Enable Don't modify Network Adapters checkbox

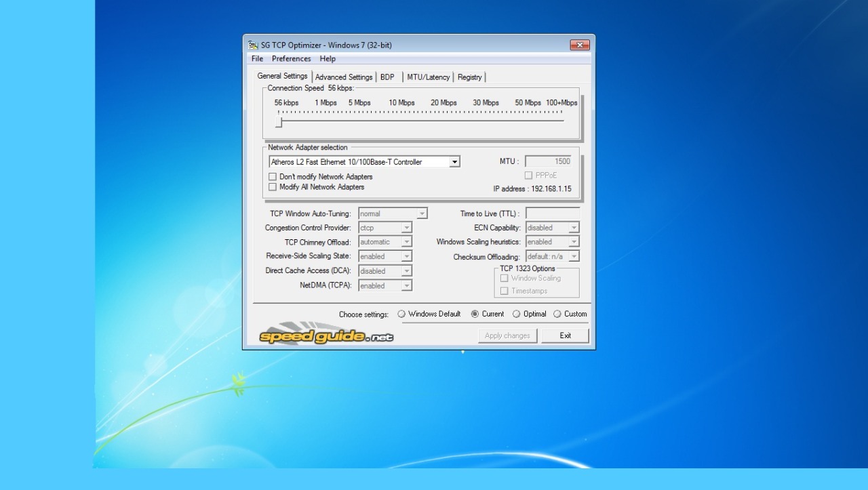coord(273,177)
